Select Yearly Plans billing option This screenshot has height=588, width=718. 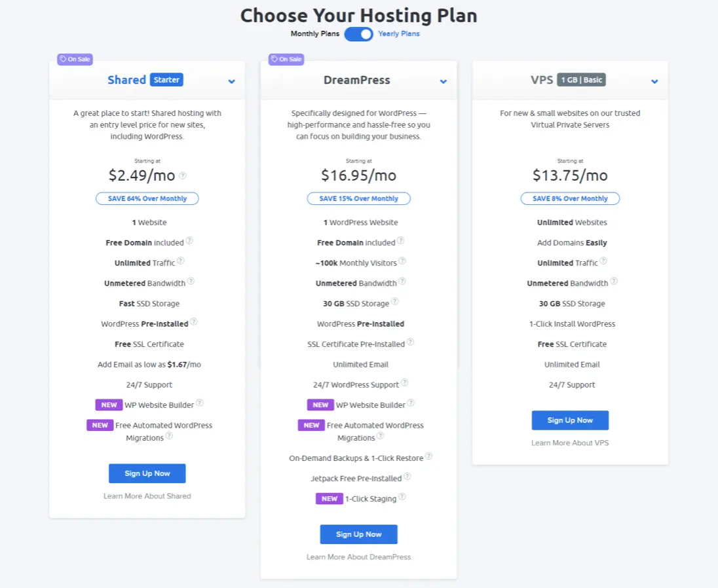tap(399, 34)
